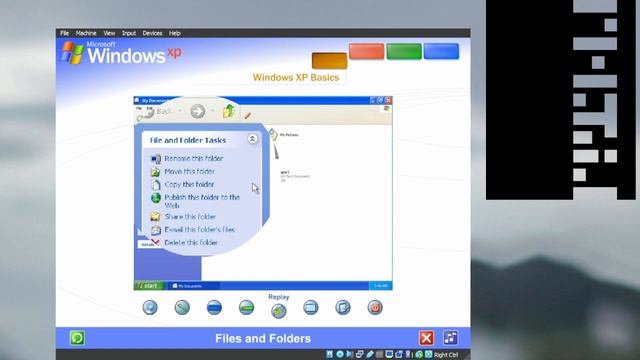Click the Up folder toolbar icon
Screen dimensions: 640x360
pyautogui.click(x=229, y=111)
